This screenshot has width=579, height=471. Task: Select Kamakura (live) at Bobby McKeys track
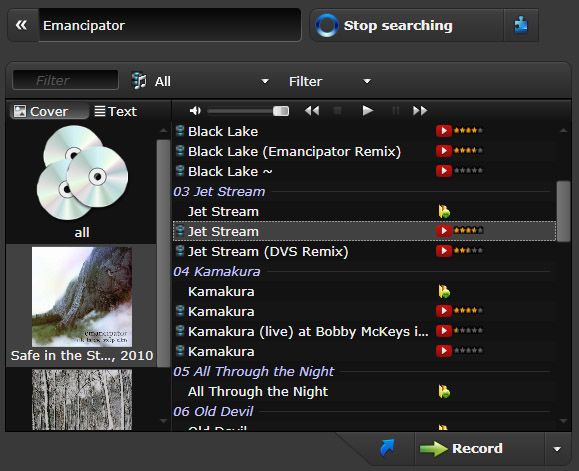point(308,331)
